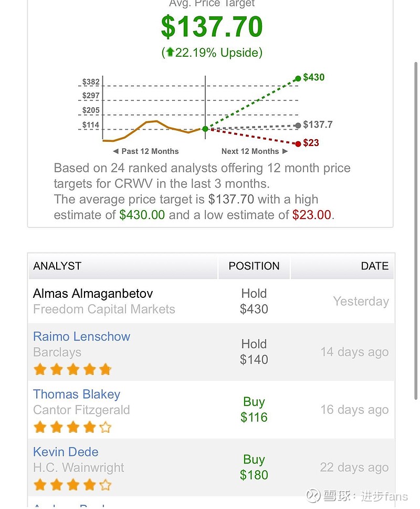Select Almas Almaganbetov analyst row
Screen dimensions: 420x509
tap(93, 294)
